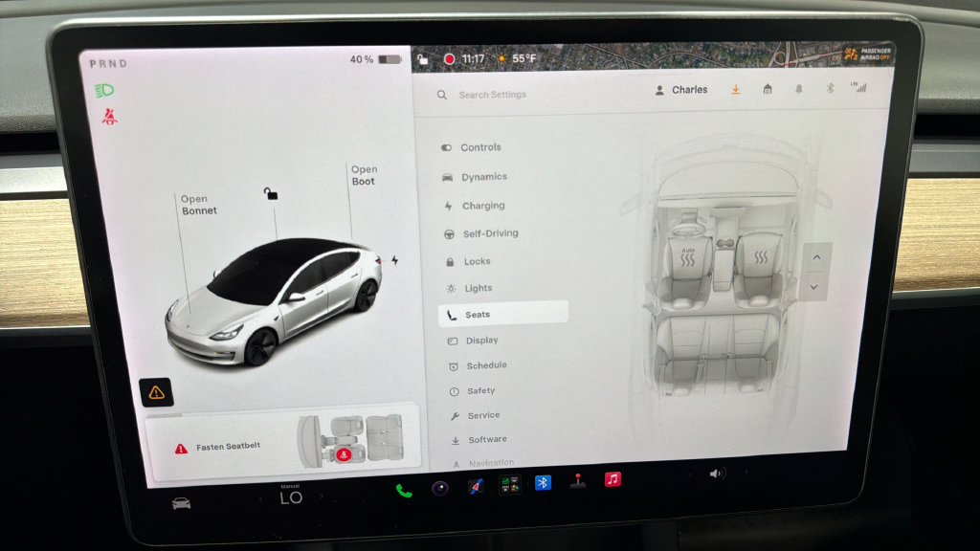
Task: Tap the red seatbelt warning indicator
Action: (x=110, y=116)
